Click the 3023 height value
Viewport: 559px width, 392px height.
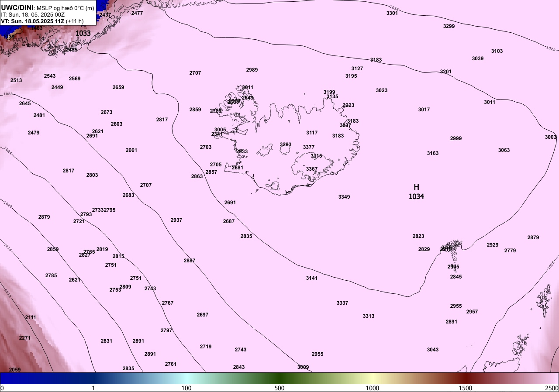click(382, 90)
